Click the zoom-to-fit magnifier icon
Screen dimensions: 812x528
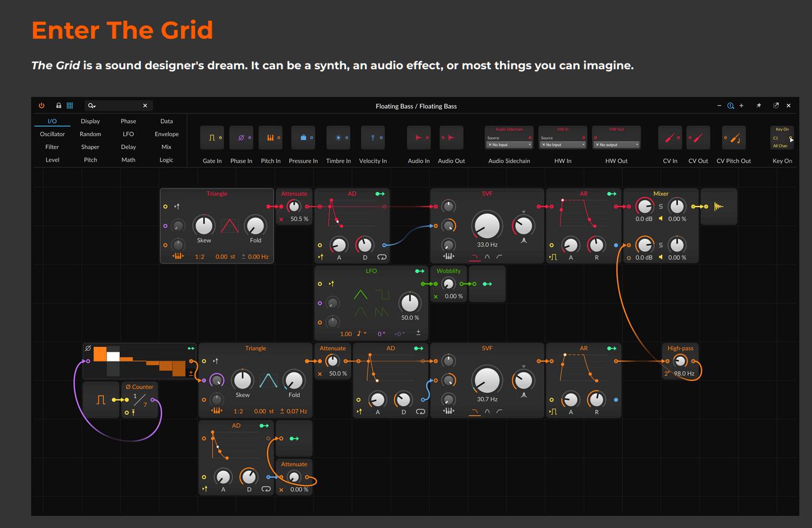[x=731, y=106]
